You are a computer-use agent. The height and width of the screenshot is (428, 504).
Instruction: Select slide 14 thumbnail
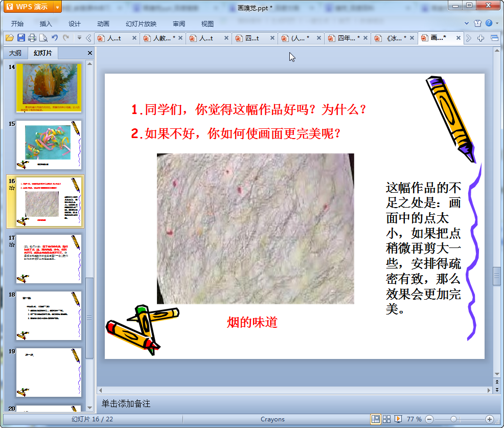[49, 88]
